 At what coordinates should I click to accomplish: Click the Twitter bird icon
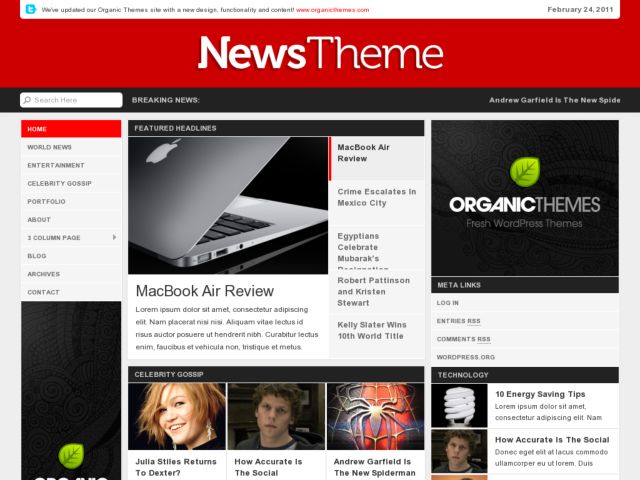31,9
